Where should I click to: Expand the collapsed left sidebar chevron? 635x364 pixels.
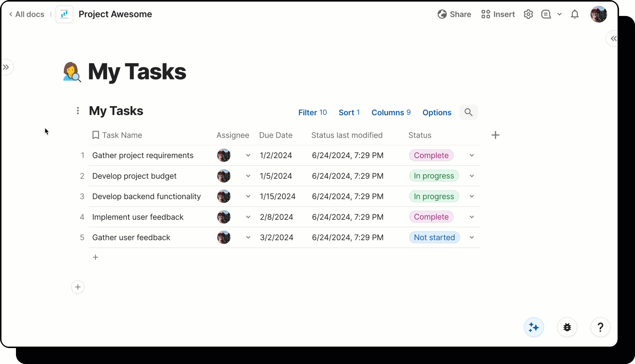pos(6,67)
